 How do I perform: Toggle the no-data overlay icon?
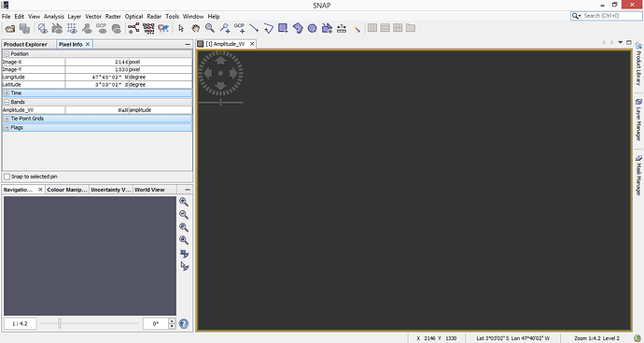point(42,28)
